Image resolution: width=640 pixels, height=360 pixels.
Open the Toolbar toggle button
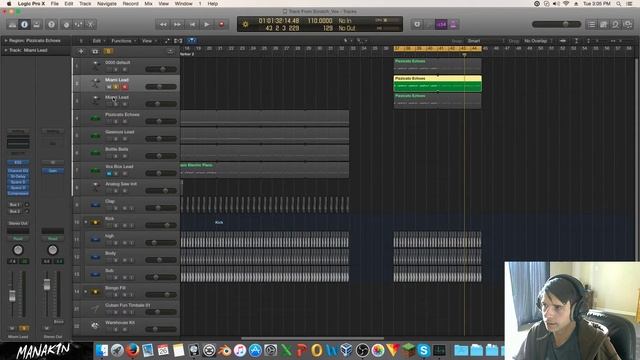[37, 24]
